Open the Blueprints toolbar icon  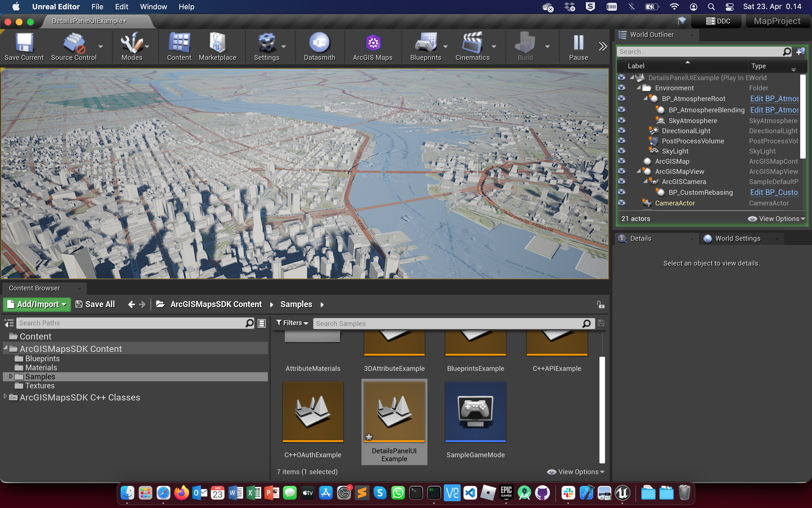tap(425, 46)
